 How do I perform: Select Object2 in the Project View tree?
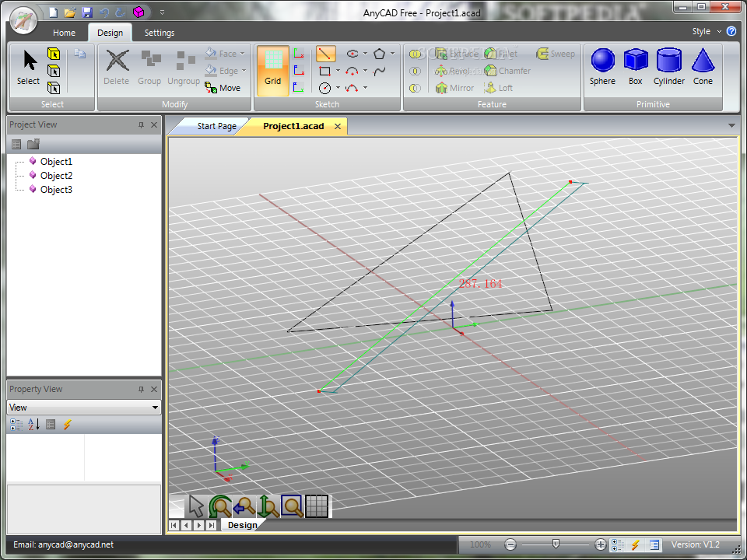point(56,176)
